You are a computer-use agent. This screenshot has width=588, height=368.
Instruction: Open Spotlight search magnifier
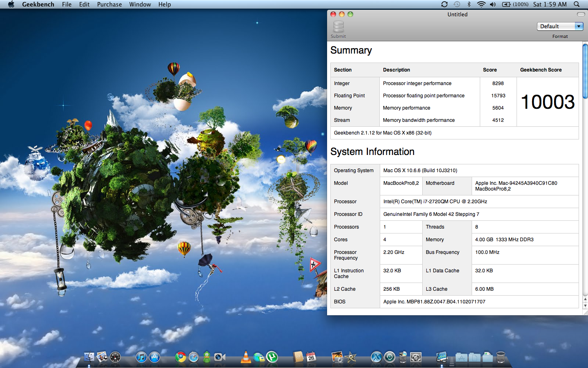(x=577, y=4)
